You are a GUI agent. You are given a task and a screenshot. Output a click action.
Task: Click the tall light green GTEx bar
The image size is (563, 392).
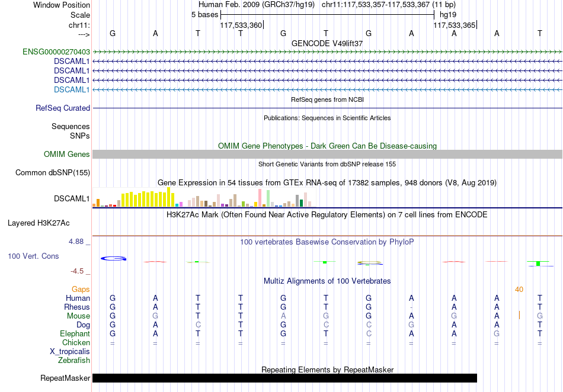(x=268, y=198)
